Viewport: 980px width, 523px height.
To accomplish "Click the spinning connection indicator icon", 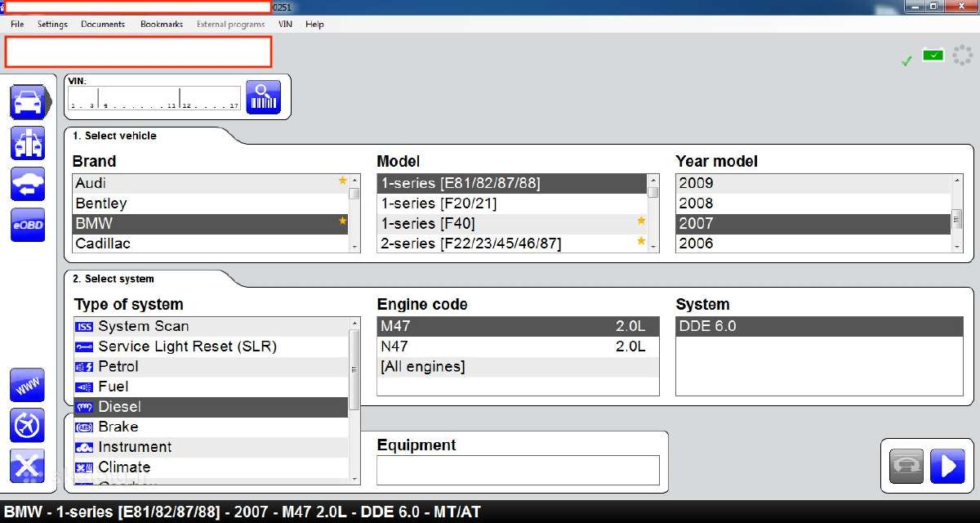I will pos(962,56).
